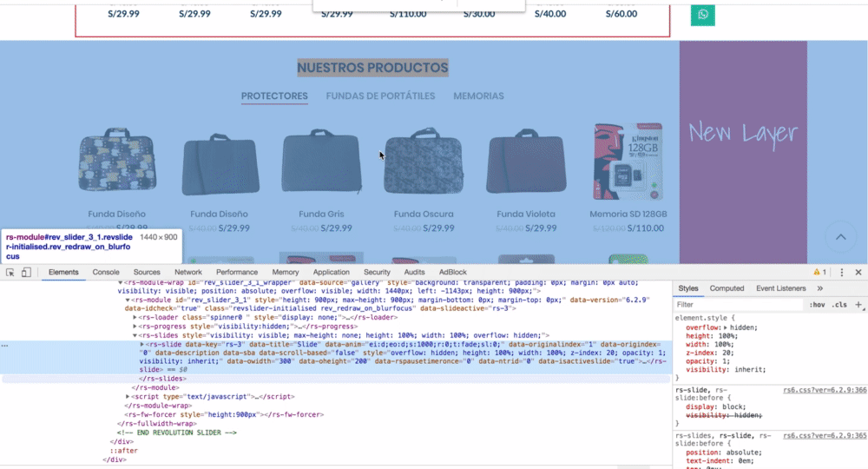868x469 pixels.
Task: Expand the overflow hidden shorthand triangle
Action: (x=725, y=327)
